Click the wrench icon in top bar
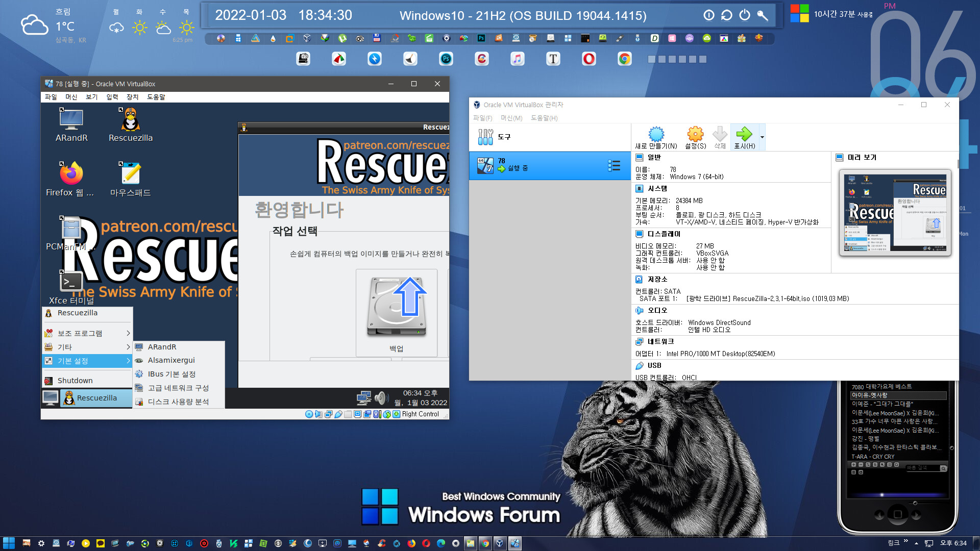The width and height of the screenshot is (980, 551). (763, 15)
